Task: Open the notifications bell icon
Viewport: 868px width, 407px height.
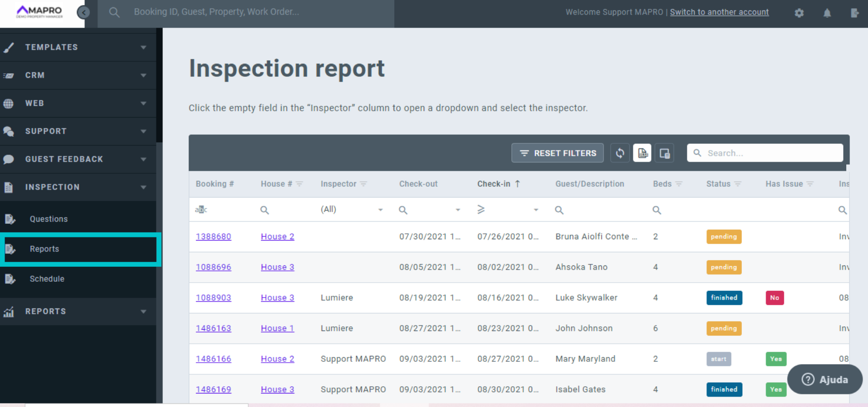Action: pos(827,13)
